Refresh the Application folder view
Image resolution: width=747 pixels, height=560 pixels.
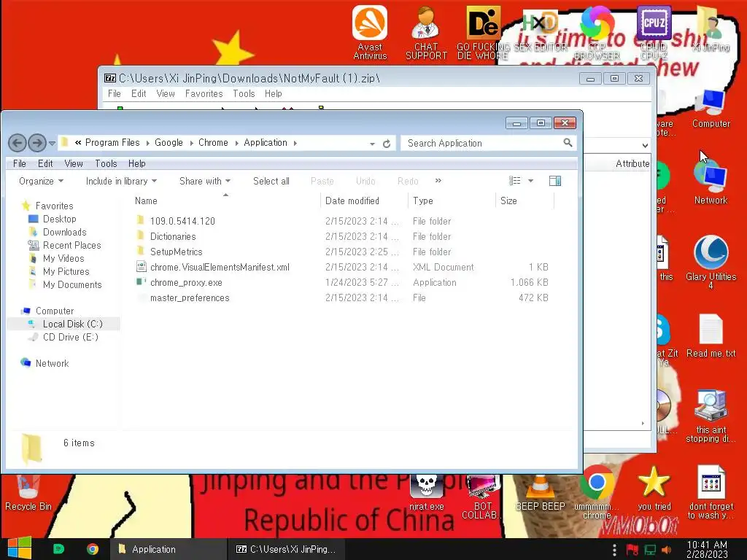click(x=387, y=144)
